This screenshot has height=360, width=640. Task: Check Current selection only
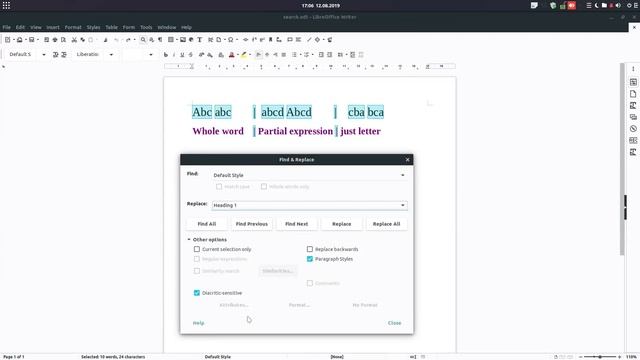[x=197, y=249]
